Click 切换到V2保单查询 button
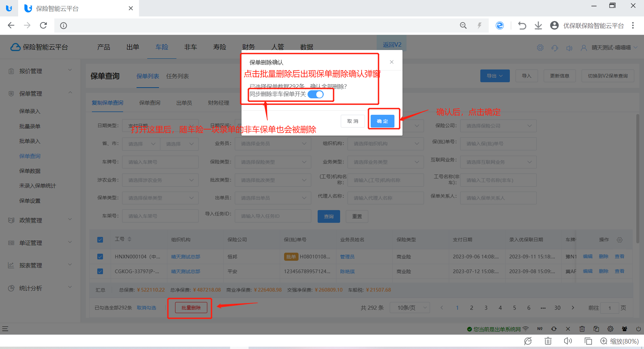Image resolution: width=644 pixels, height=349 pixels. [608, 76]
